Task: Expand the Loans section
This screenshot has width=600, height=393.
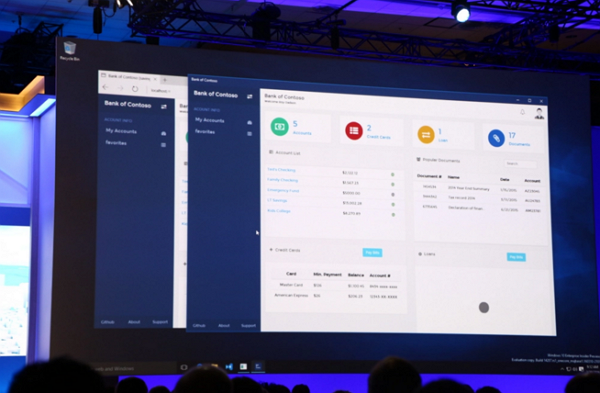Action: (x=427, y=254)
